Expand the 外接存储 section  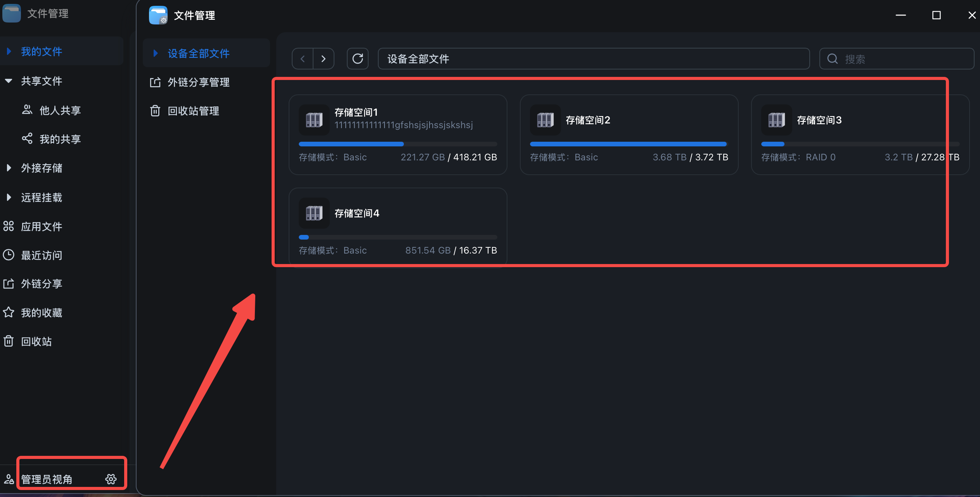click(9, 168)
